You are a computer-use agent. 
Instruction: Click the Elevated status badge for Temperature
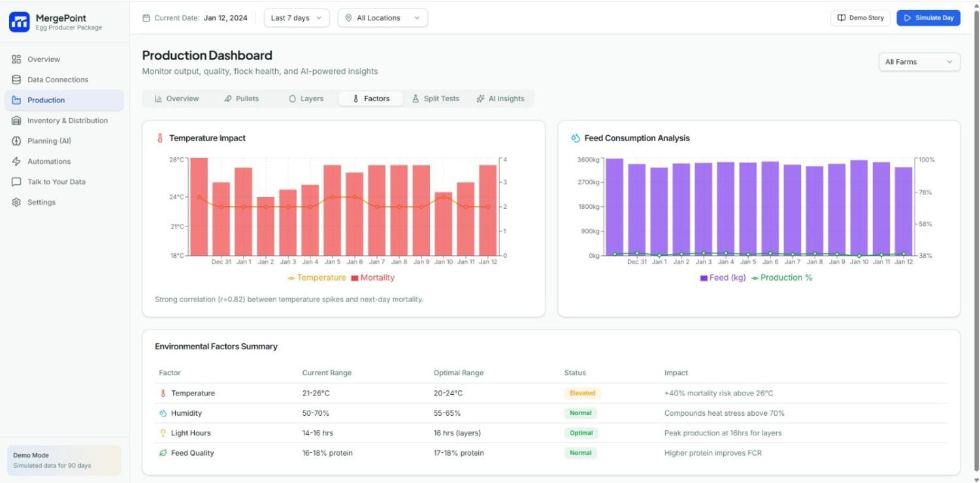coord(581,393)
